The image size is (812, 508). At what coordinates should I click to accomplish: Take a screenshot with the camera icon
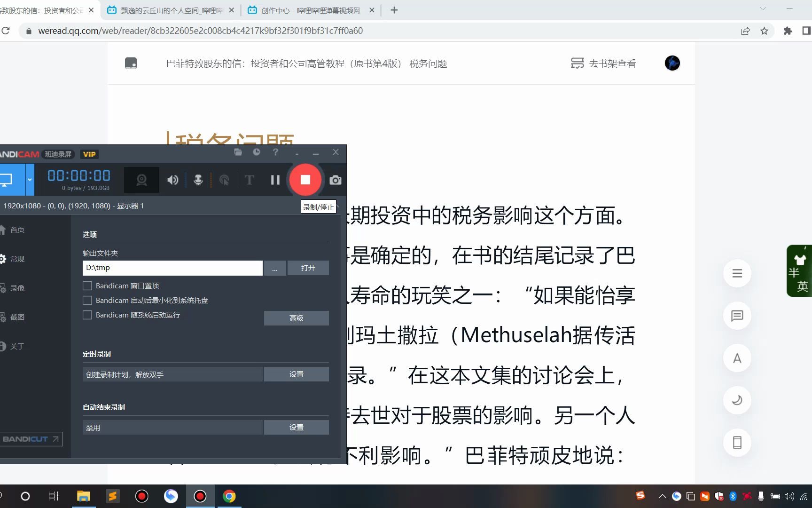[336, 180]
